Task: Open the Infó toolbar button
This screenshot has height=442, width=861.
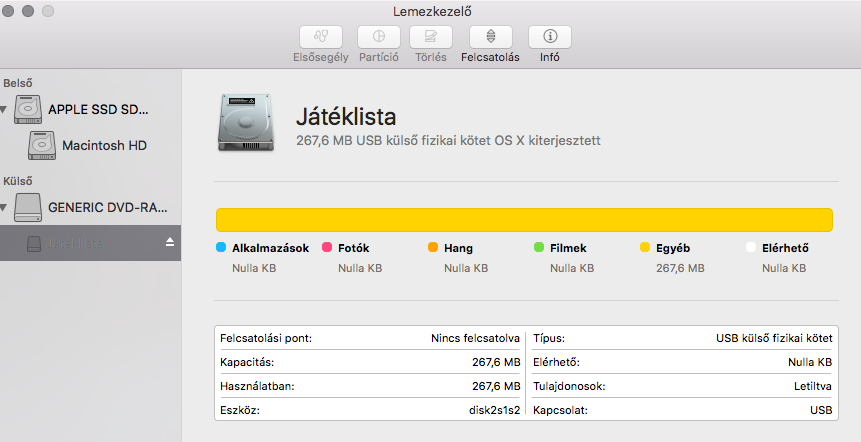Action: point(549,37)
